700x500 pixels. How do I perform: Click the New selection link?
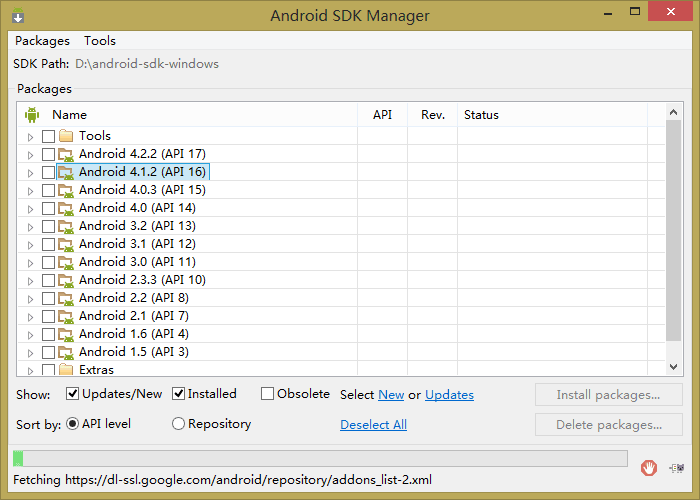tap(391, 395)
